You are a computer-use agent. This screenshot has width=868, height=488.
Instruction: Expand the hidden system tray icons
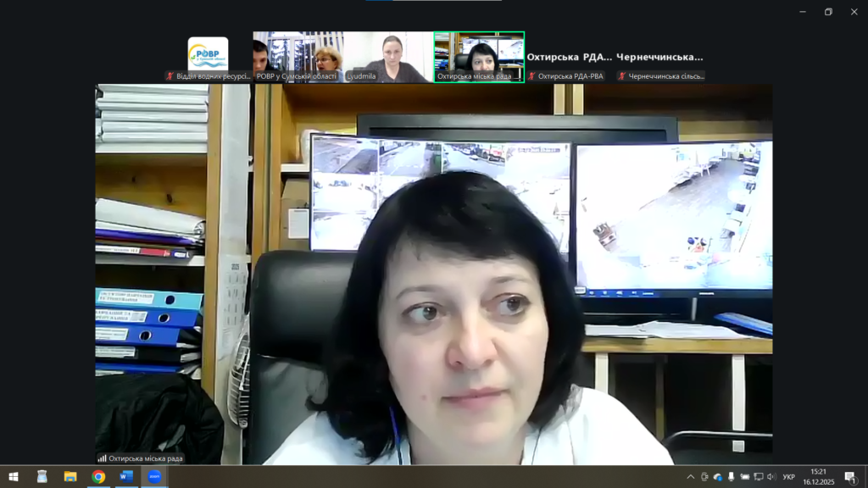691,477
